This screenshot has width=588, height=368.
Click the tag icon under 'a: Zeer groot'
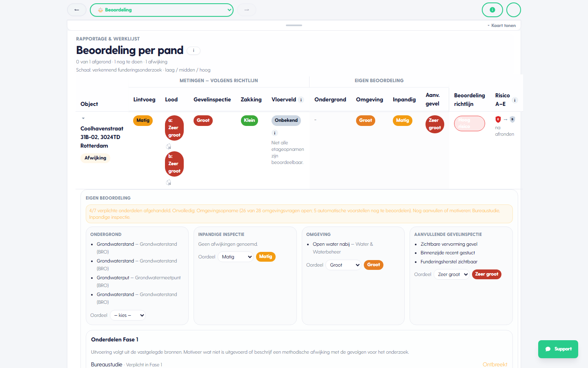(x=168, y=146)
